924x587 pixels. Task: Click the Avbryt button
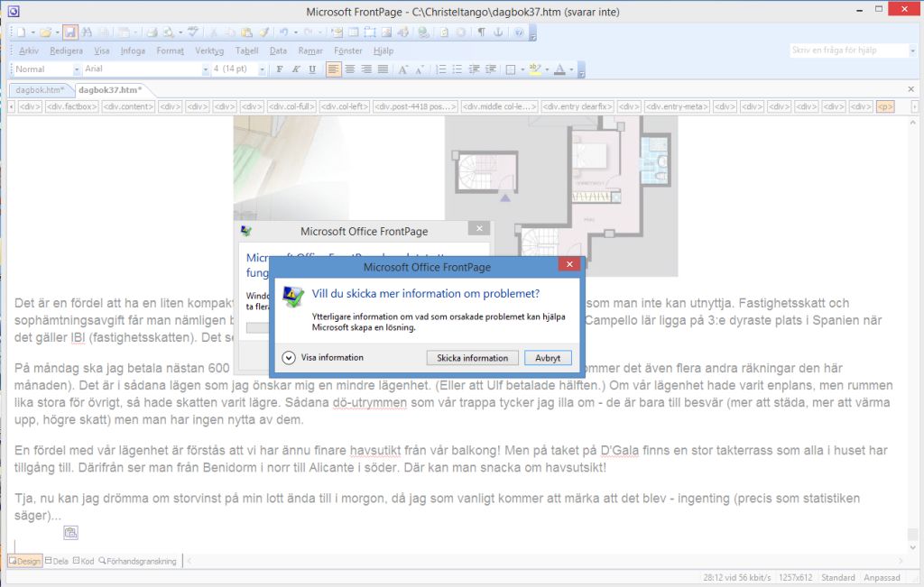pyautogui.click(x=548, y=358)
